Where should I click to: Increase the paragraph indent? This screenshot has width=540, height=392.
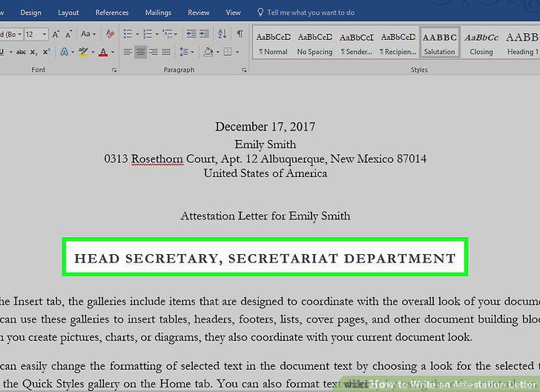(x=204, y=34)
